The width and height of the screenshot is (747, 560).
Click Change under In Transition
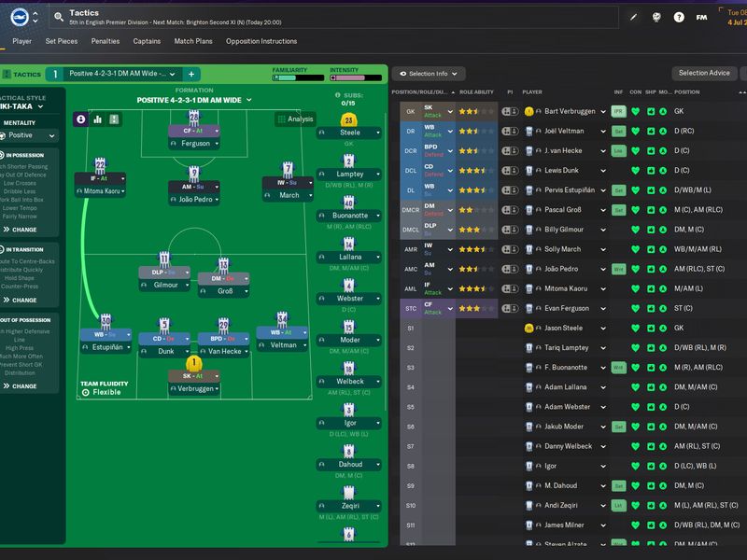[21, 300]
